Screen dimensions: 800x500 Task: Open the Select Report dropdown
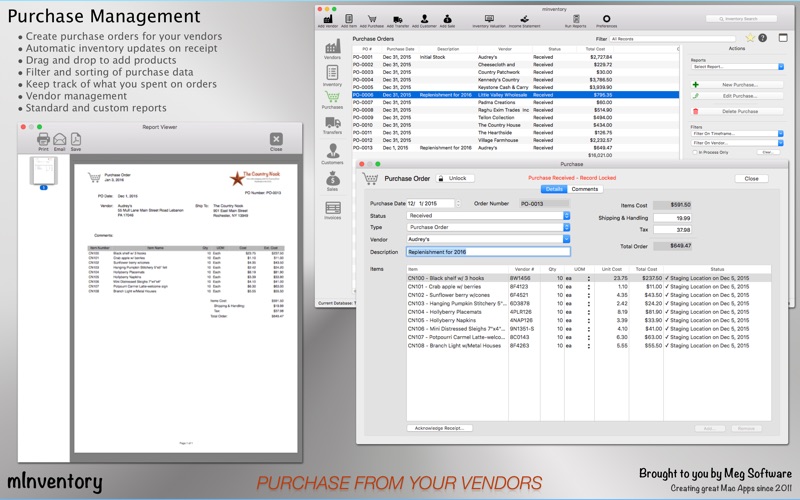(737, 67)
